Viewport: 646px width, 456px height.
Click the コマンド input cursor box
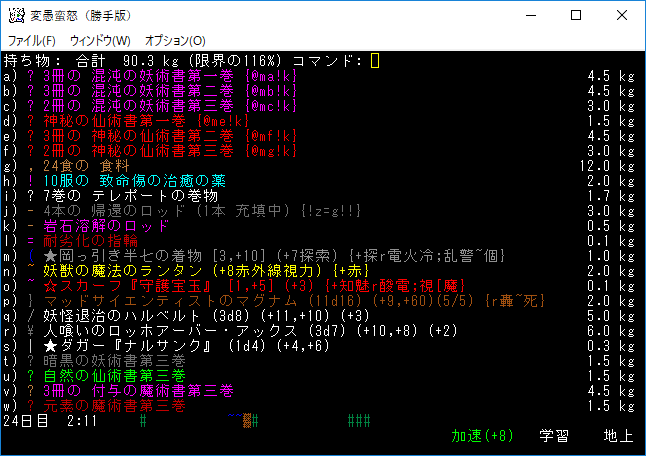pyautogui.click(x=375, y=61)
